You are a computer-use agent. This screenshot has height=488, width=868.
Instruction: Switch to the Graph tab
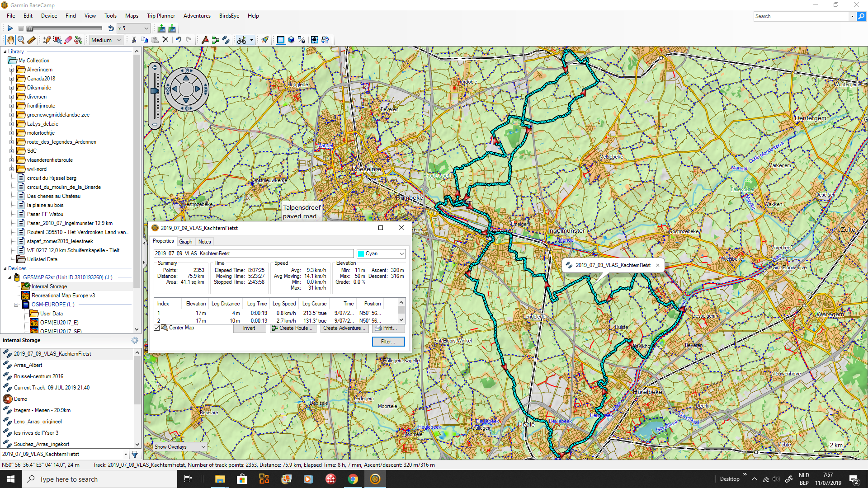(186, 242)
